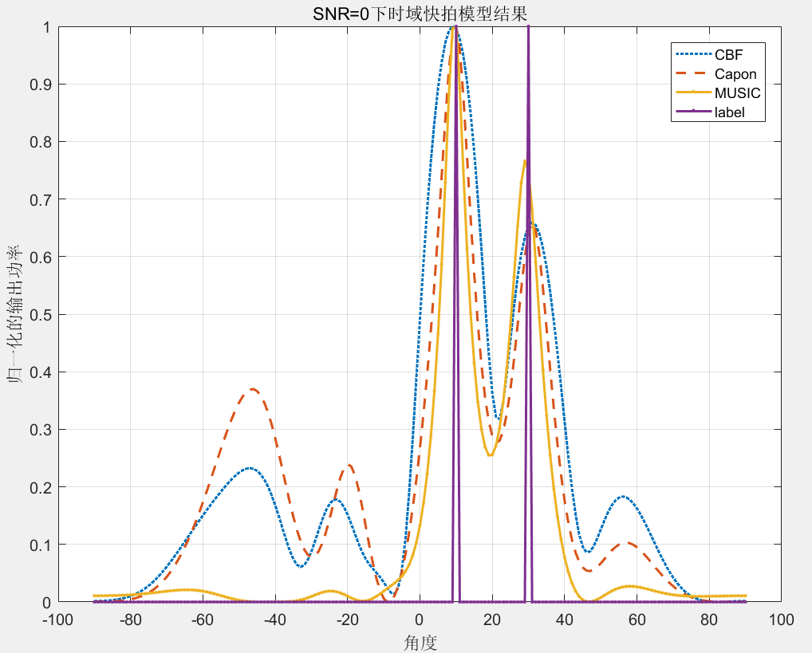Click the y-axis label '归一化的输出功率'

click(x=17, y=315)
